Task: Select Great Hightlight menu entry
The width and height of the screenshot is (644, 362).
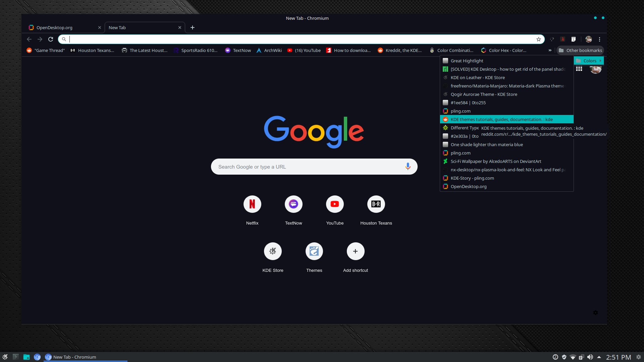Action: click(x=506, y=61)
